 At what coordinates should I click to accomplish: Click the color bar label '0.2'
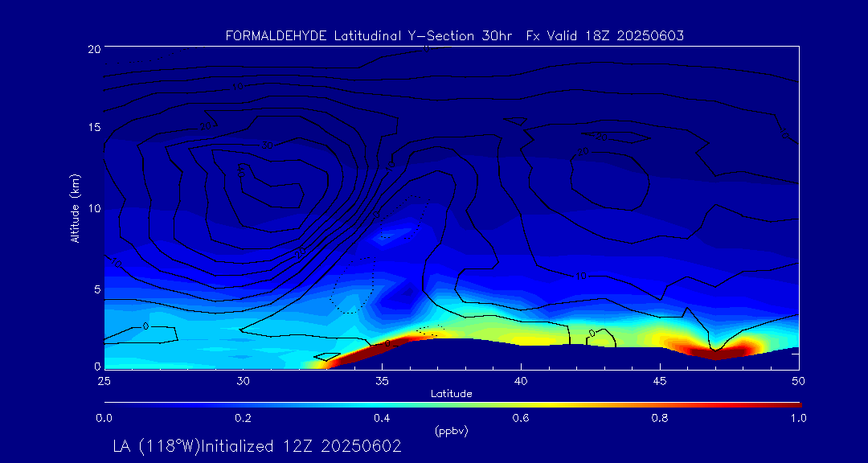click(x=243, y=418)
